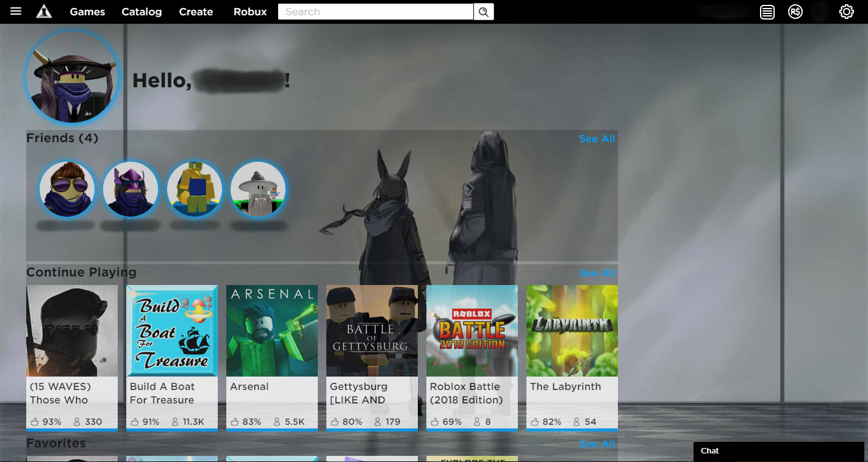
Task: See All friends list
Action: point(597,139)
